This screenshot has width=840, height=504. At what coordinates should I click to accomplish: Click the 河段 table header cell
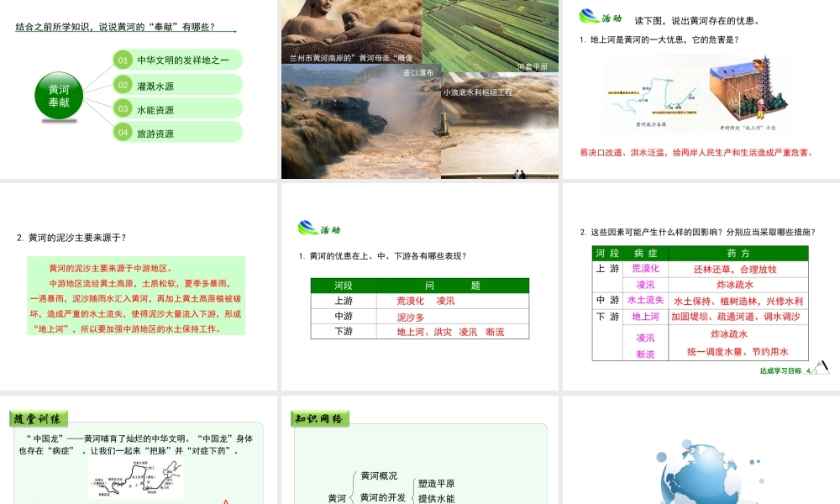tap(344, 286)
